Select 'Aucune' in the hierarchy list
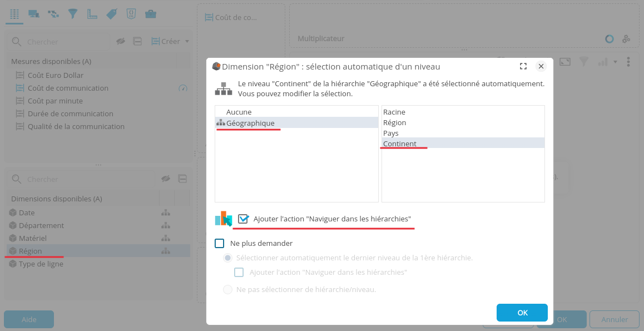The width and height of the screenshot is (644, 331). coord(239,112)
